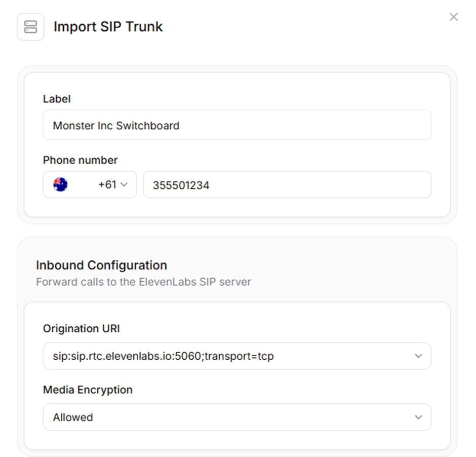This screenshot has width=476, height=457.
Task: Expand the chevron next to +61
Action: coord(124,184)
